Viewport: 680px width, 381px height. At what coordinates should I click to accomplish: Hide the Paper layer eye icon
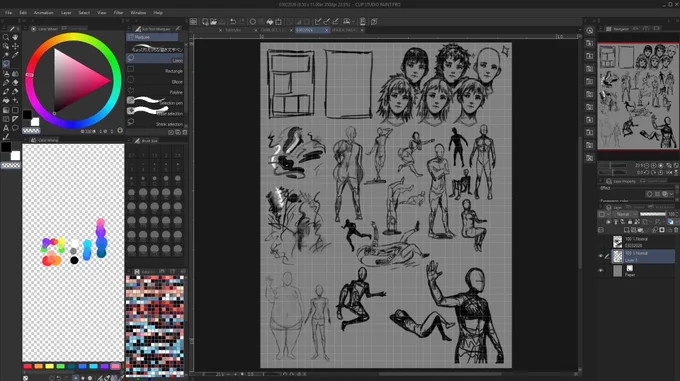601,271
